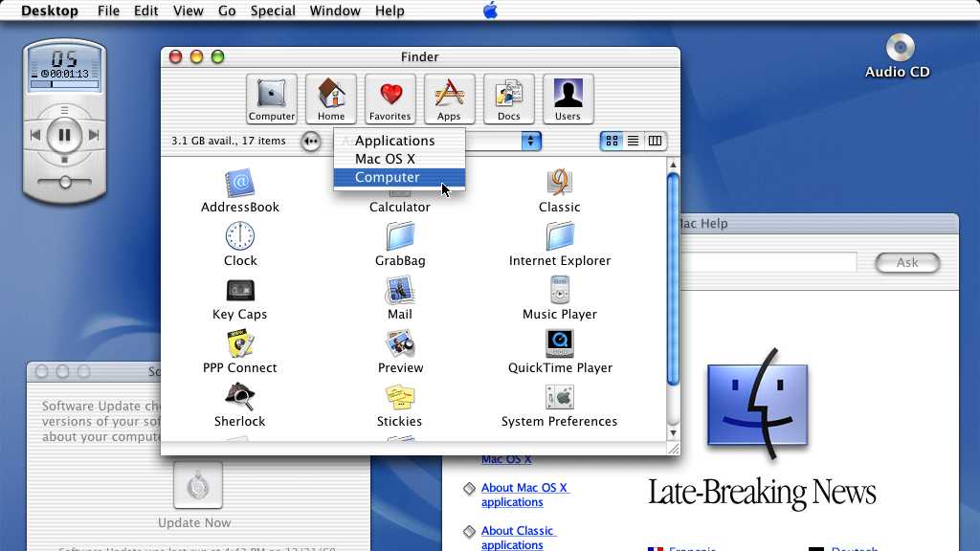The height and width of the screenshot is (551, 980).
Task: Click the Apple logo in menu bar
Action: [490, 11]
